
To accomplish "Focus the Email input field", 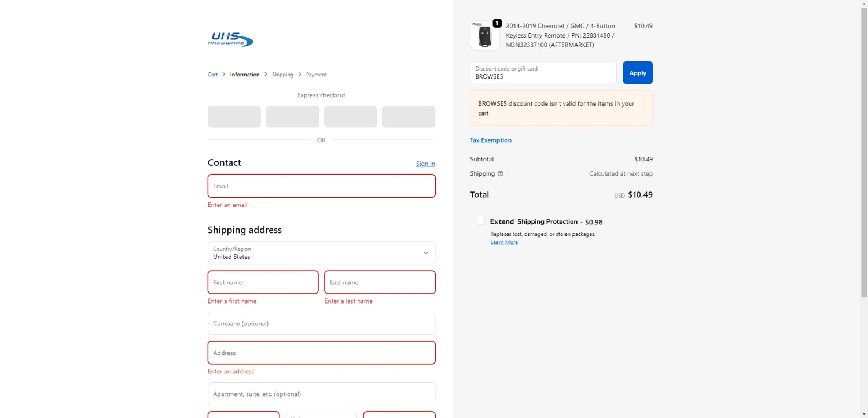I will tap(321, 186).
